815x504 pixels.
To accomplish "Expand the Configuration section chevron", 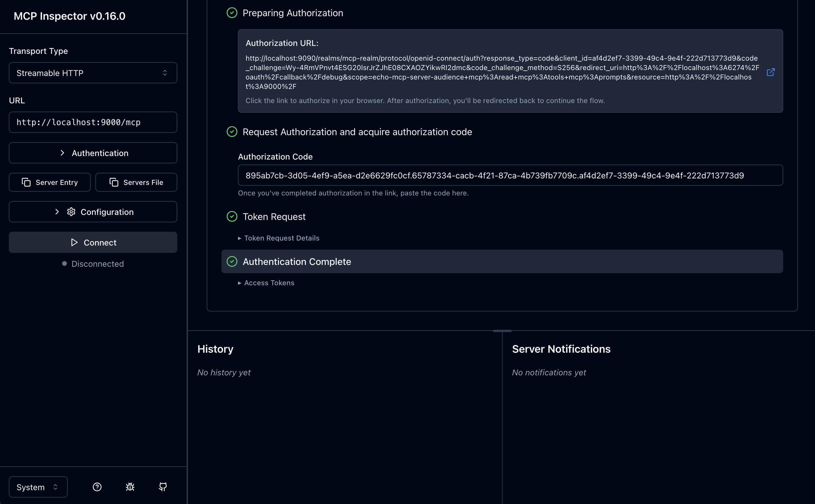I will [57, 212].
